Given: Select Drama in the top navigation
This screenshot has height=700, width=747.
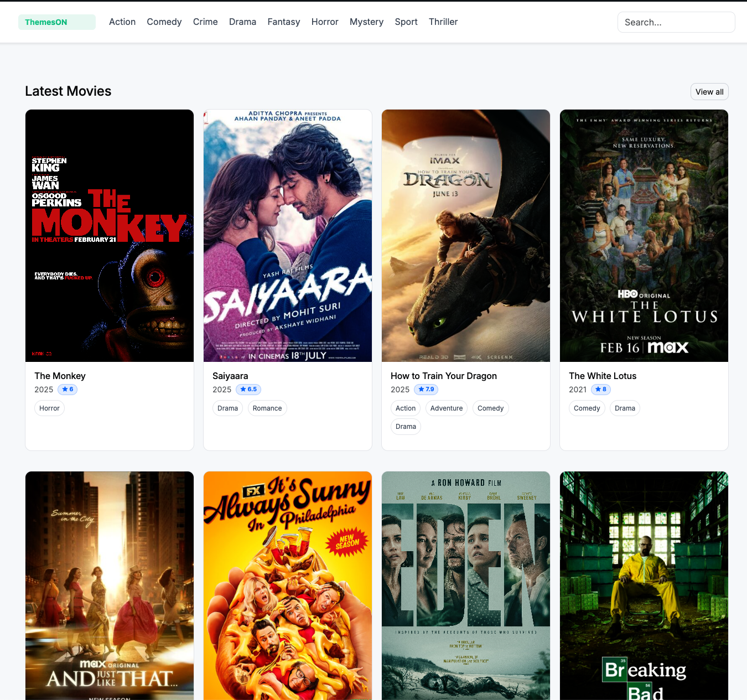Looking at the screenshot, I should tap(242, 22).
